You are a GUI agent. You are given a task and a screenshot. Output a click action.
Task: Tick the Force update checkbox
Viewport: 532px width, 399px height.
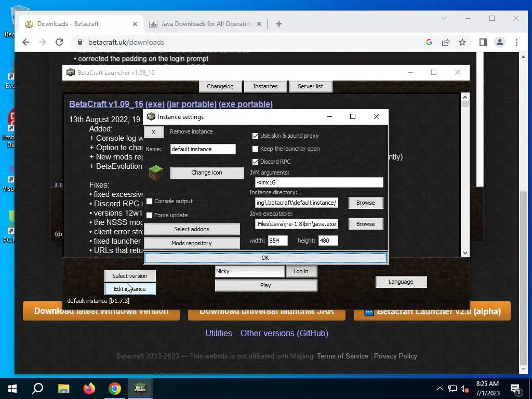(x=149, y=215)
